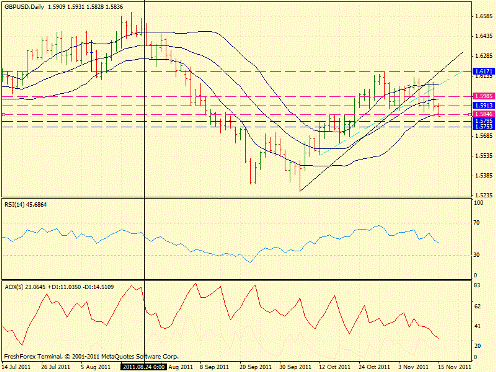The width and height of the screenshot is (496, 372).
Task: Click the ADX scale value 41
Action: pyautogui.click(x=477, y=326)
